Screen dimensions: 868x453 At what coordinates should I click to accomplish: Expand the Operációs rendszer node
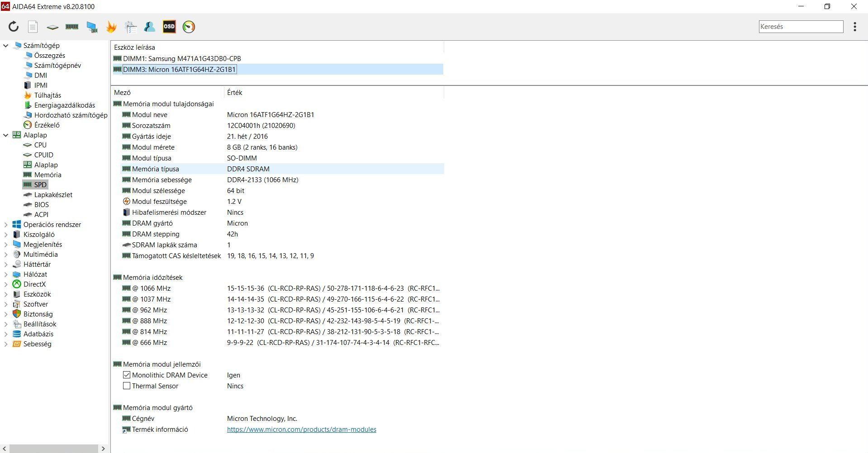tap(6, 225)
